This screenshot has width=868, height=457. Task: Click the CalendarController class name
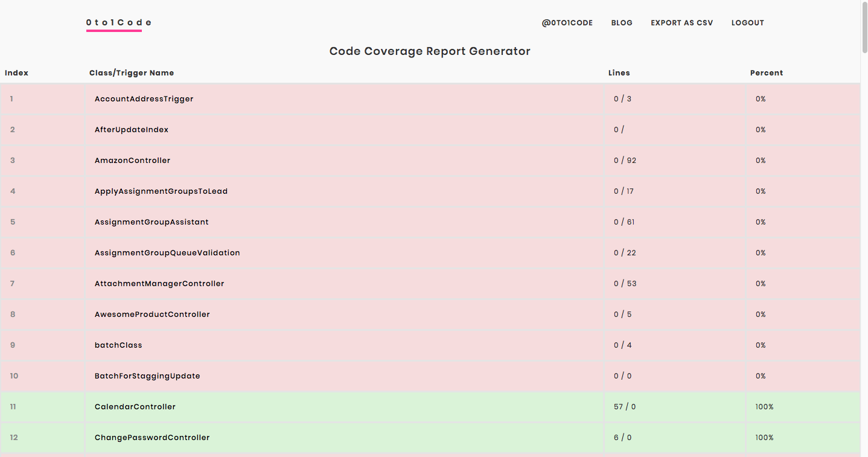(x=135, y=407)
